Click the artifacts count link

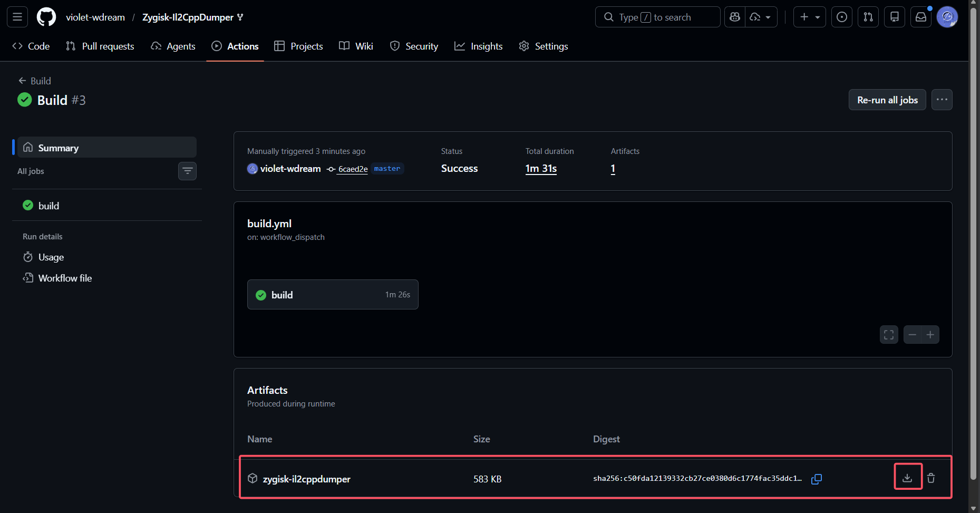pos(613,169)
